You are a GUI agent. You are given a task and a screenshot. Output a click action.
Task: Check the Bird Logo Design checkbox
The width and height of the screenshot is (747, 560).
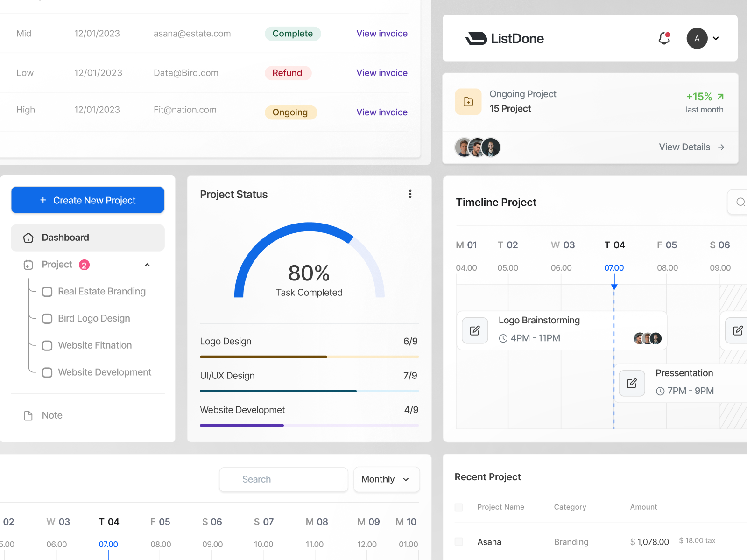47,318
